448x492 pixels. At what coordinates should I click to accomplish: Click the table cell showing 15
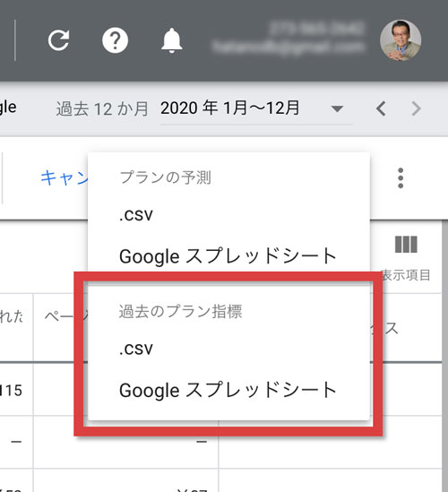(12, 391)
